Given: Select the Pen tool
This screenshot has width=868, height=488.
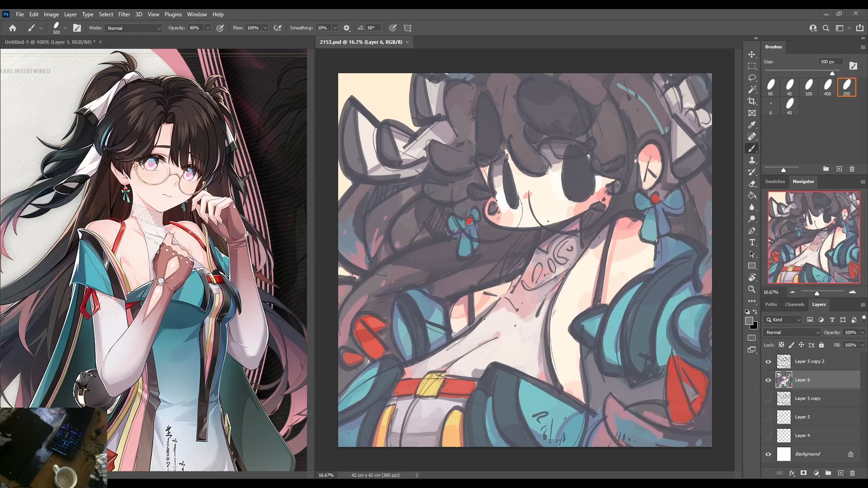Looking at the screenshot, I should pyautogui.click(x=752, y=231).
